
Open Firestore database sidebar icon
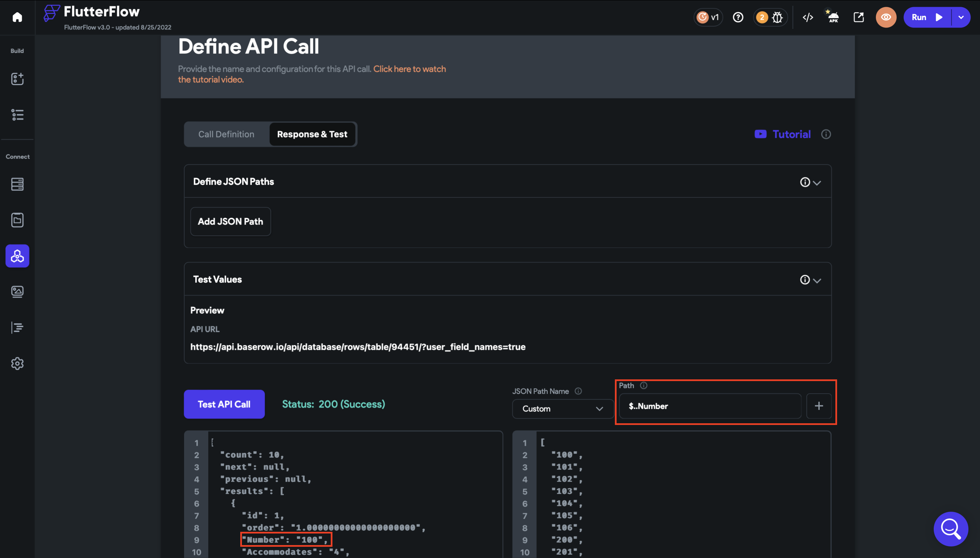[17, 184]
